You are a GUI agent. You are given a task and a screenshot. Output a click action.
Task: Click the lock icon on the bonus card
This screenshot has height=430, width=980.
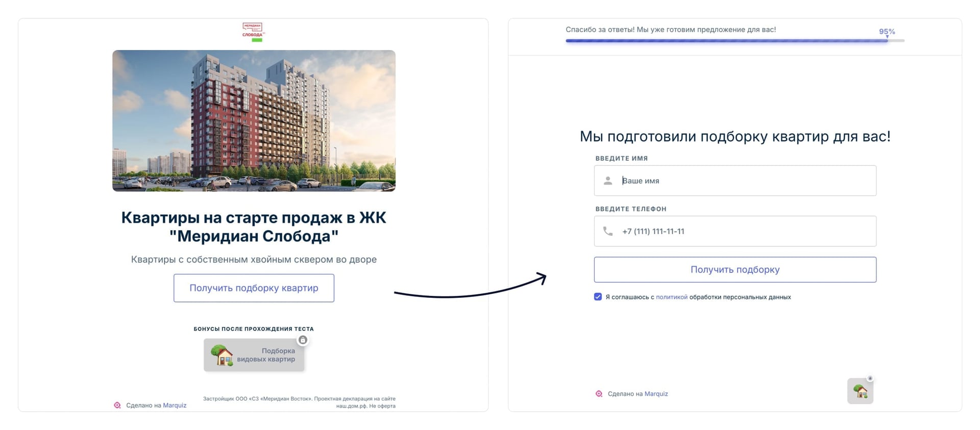point(303,340)
